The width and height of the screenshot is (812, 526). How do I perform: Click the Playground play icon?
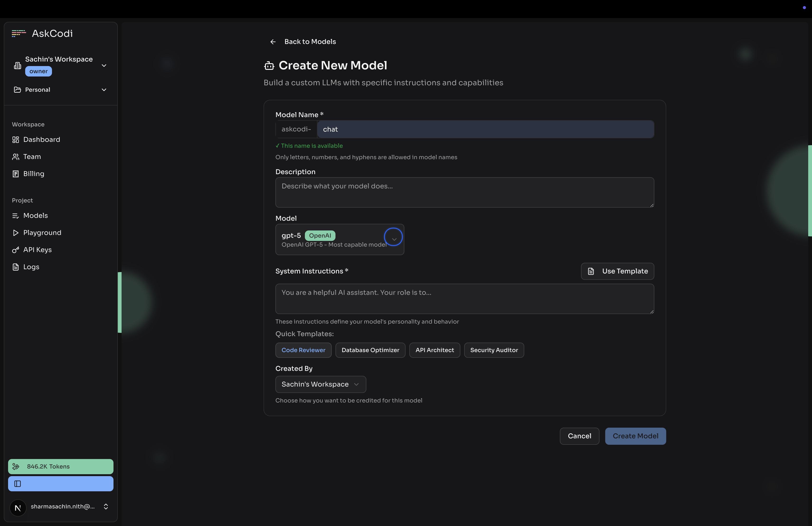click(x=16, y=233)
